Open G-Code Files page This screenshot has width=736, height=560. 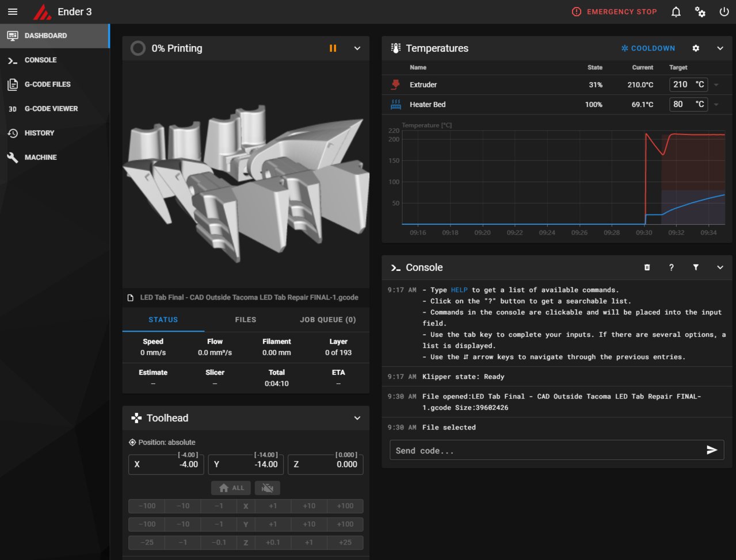coord(55,84)
